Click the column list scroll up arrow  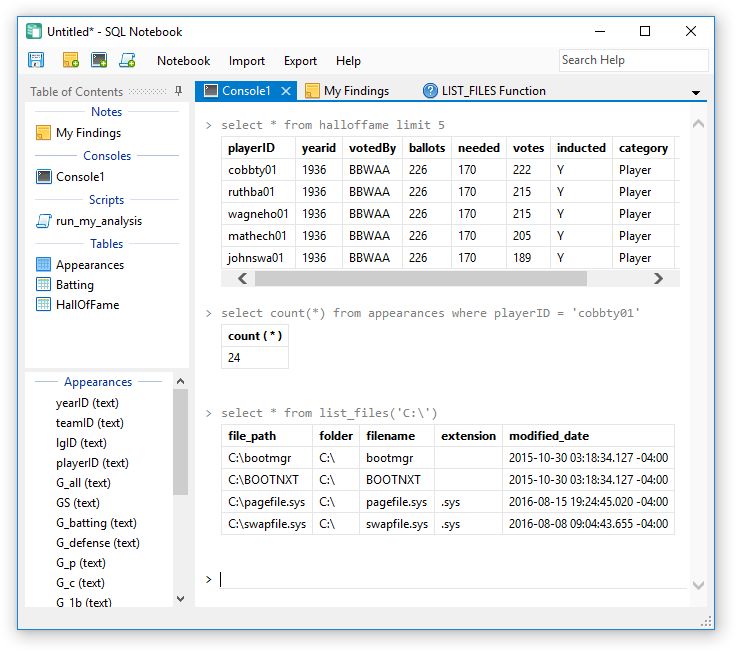(180, 381)
